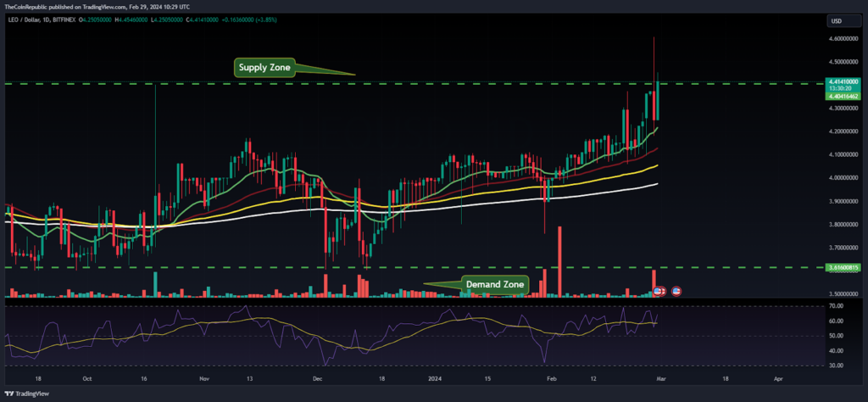The width and height of the screenshot is (868, 402).
Task: Click the Oct label on the time axis
Action: (x=86, y=380)
